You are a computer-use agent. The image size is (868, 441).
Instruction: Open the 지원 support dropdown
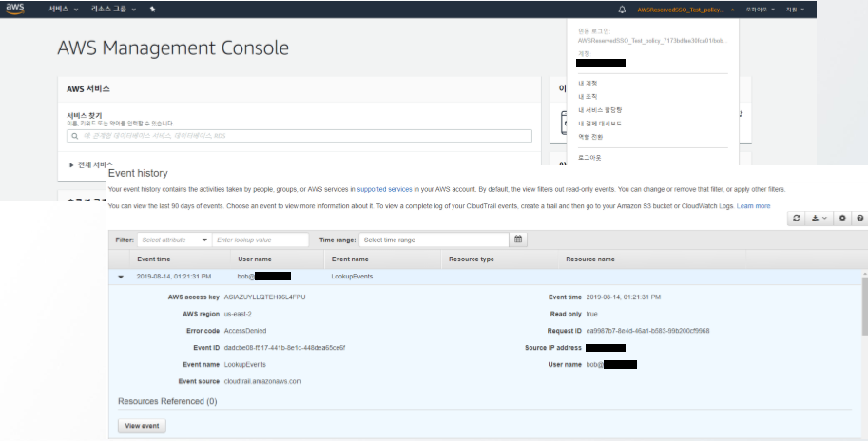[x=795, y=10]
